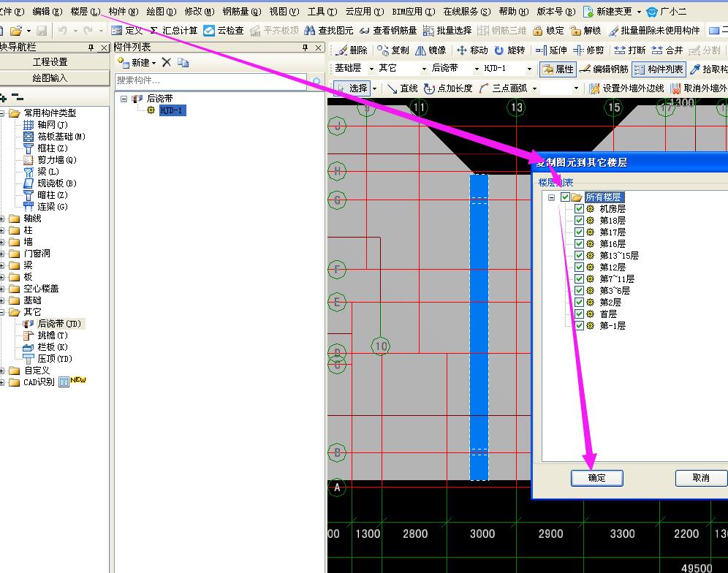Click the 合并 merge tool
Image resolution: width=728 pixels, height=573 pixels.
(x=667, y=50)
